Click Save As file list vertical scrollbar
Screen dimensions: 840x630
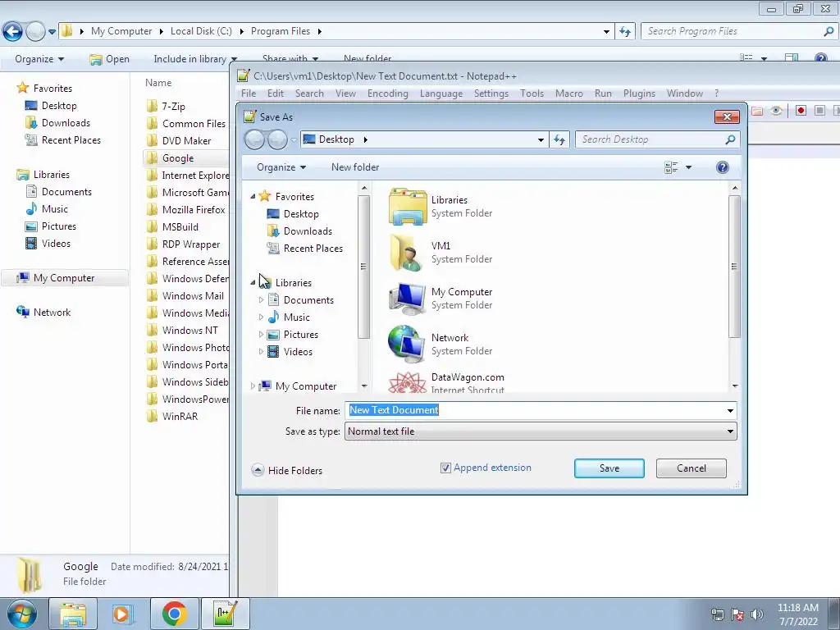[x=734, y=267]
